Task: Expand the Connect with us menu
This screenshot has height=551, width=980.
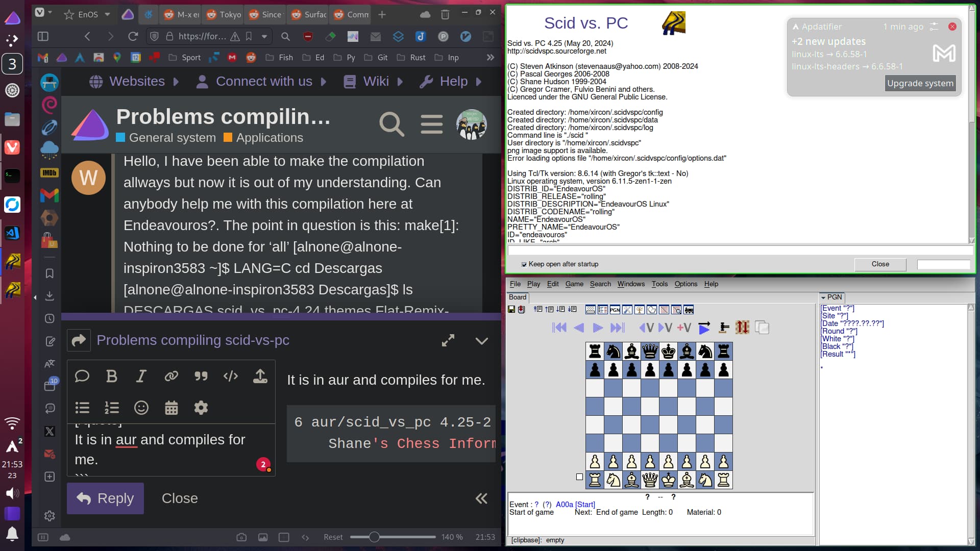Action: 261,81
